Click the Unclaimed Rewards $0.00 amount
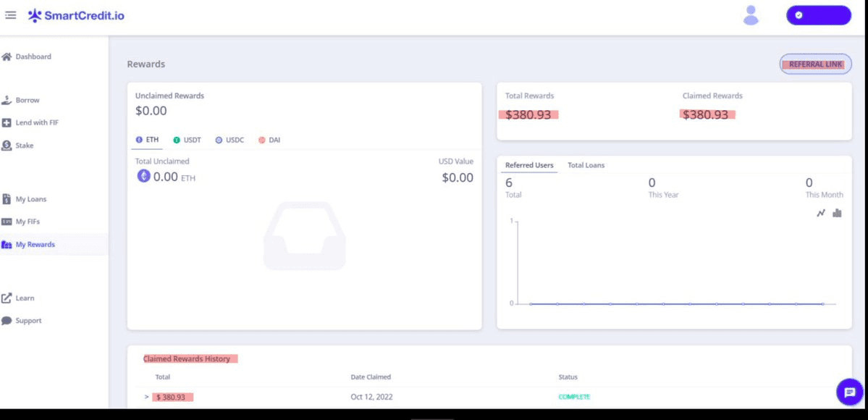The height and width of the screenshot is (420, 868). point(151,111)
